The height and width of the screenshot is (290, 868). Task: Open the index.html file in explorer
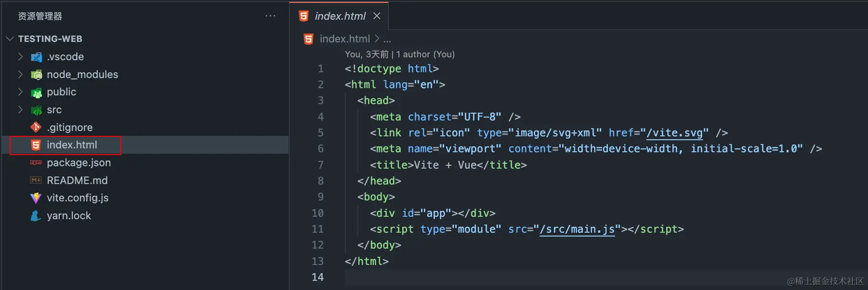pos(72,145)
